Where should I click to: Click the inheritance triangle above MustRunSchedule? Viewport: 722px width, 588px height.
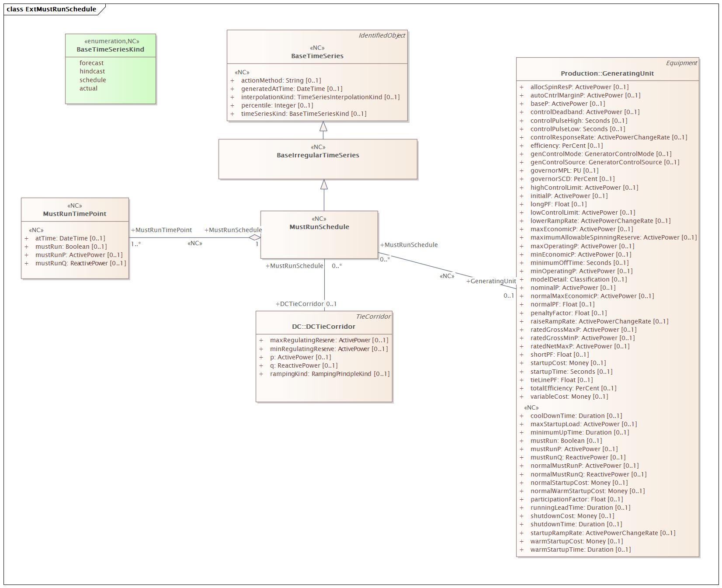324,184
